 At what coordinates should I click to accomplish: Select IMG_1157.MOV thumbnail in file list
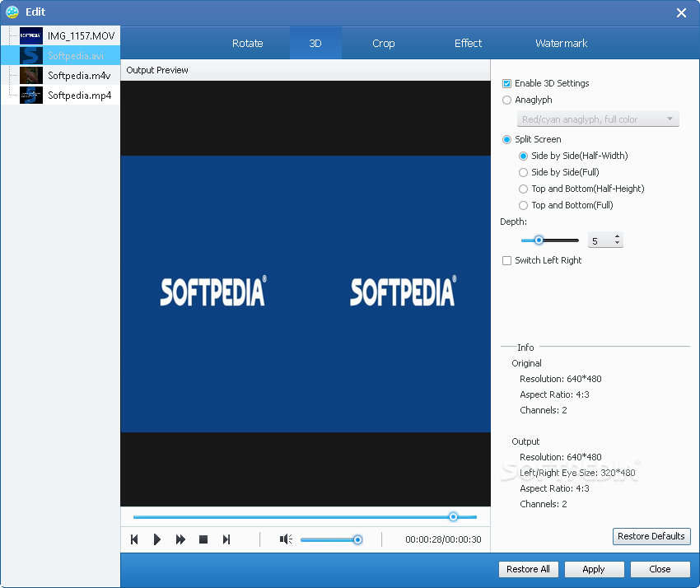(x=30, y=35)
